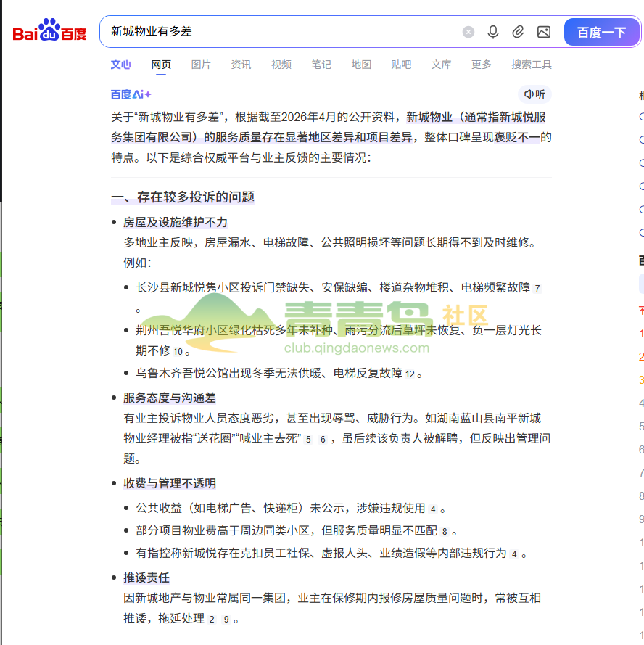Play the answer with the 听 button
644x645 pixels.
(534, 94)
